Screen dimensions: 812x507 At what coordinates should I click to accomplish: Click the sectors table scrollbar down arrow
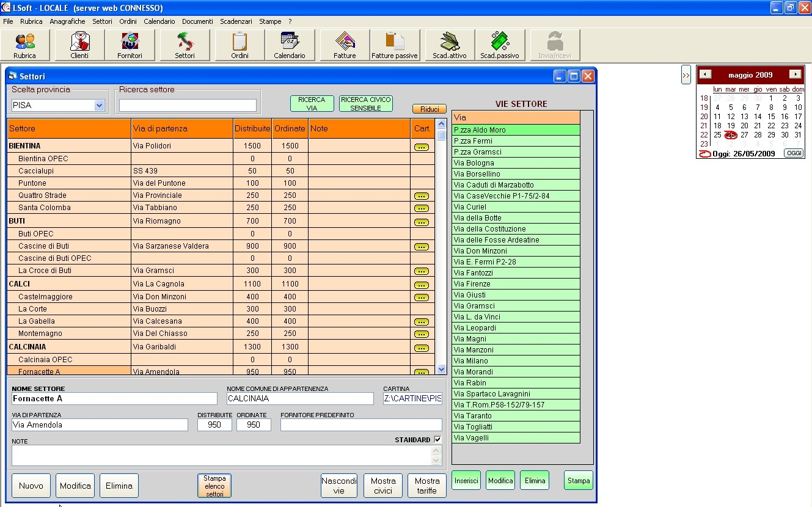point(441,369)
